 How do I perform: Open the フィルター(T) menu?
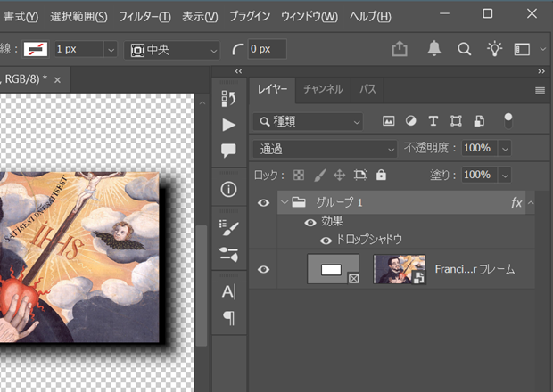point(144,17)
